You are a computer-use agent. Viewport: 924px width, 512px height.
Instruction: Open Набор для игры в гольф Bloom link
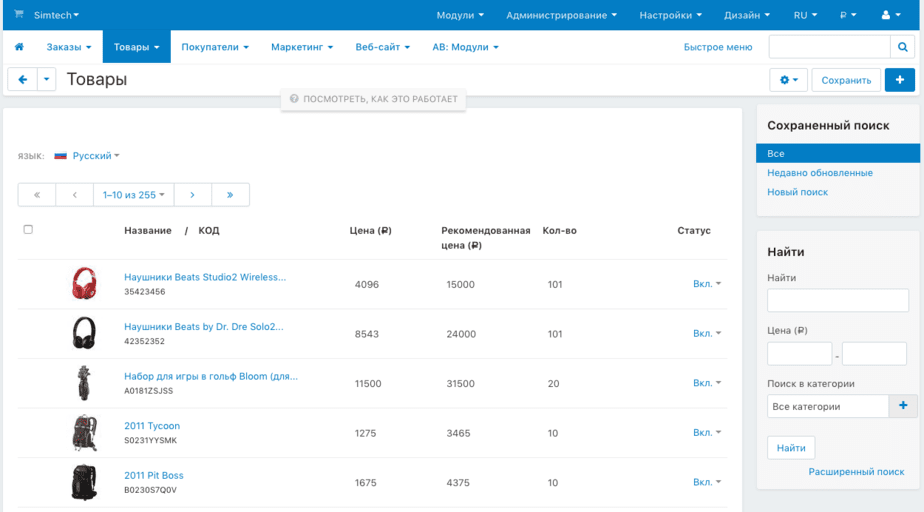click(x=211, y=376)
